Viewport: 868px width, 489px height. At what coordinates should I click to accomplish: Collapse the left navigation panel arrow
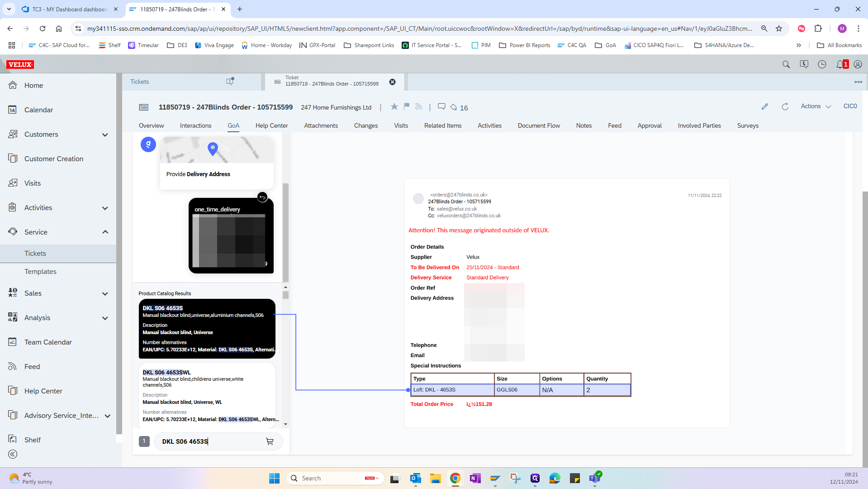tap(13, 454)
